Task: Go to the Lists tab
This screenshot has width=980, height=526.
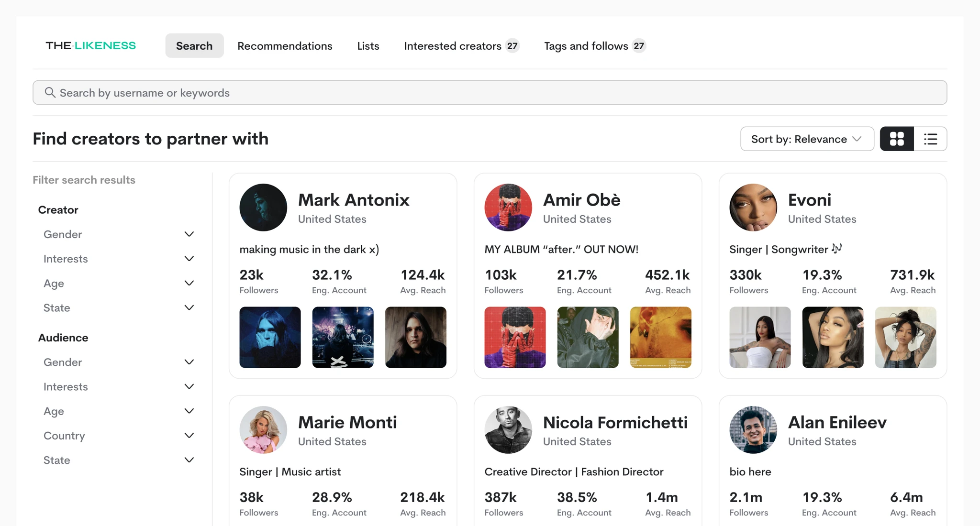Action: click(368, 46)
